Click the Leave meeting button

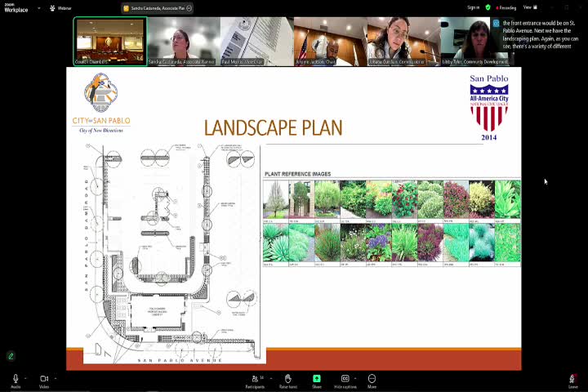coord(572,381)
